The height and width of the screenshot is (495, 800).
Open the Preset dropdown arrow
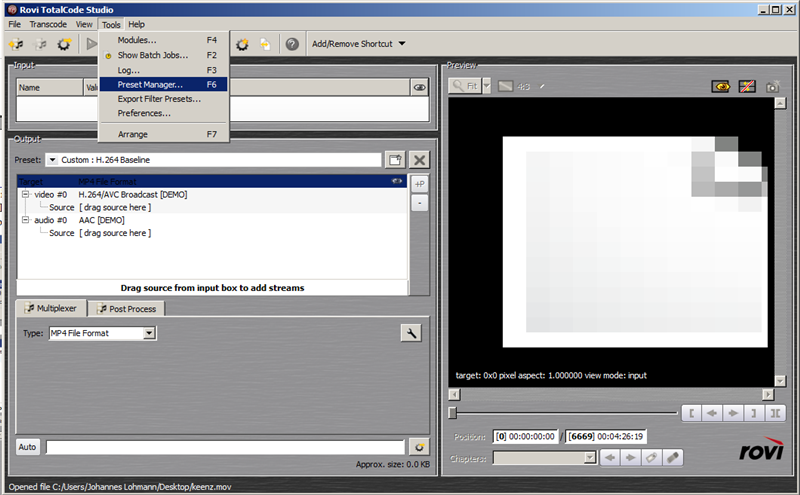pos(52,160)
